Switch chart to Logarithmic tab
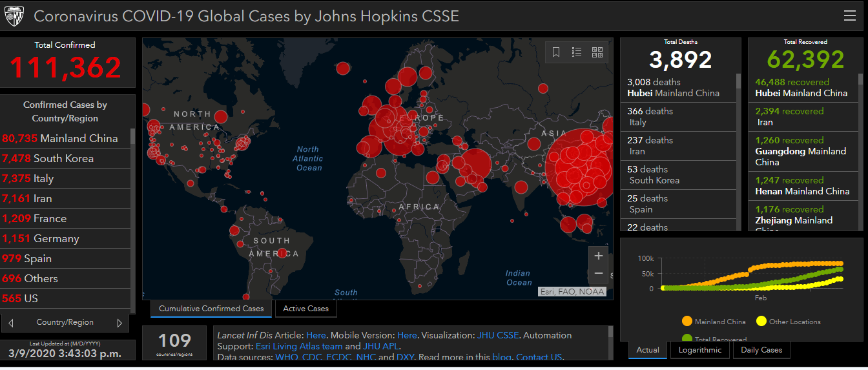Image resolution: width=868 pixels, height=370 pixels. tap(700, 350)
